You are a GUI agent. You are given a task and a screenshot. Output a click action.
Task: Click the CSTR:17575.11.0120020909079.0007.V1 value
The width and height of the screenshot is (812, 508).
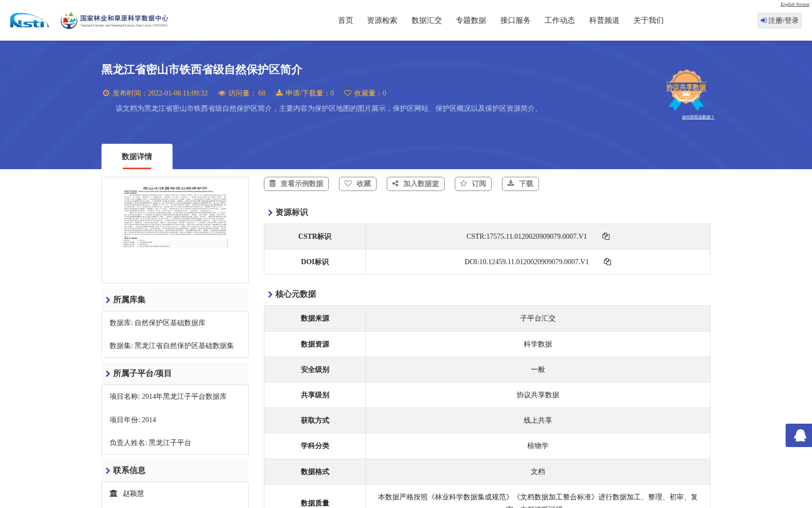point(527,236)
